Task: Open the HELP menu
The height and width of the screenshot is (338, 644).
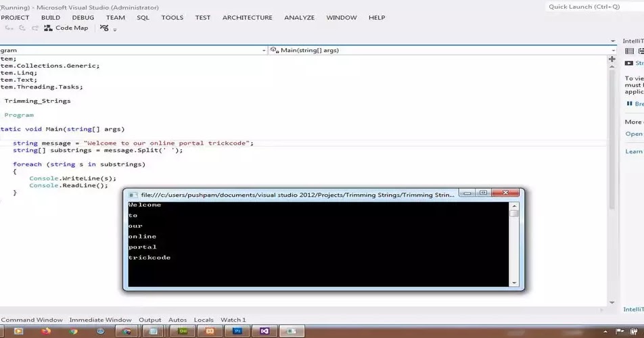Action: pyautogui.click(x=377, y=18)
